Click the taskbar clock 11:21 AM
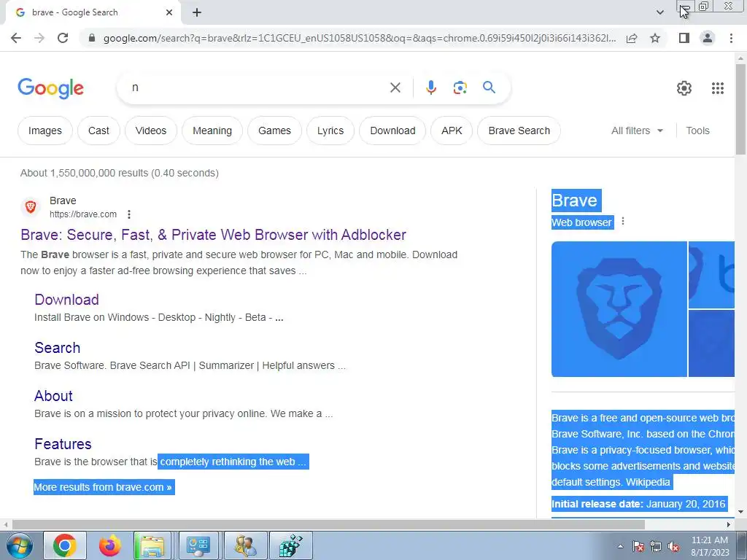This screenshot has height=560, width=747. pyautogui.click(x=709, y=540)
